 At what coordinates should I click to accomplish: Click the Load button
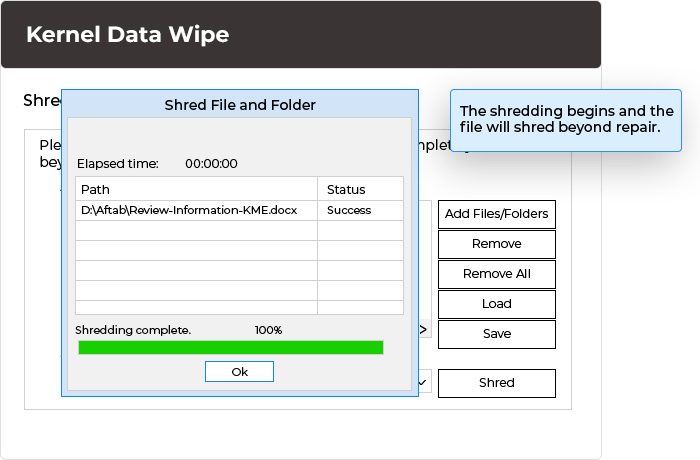coord(497,304)
